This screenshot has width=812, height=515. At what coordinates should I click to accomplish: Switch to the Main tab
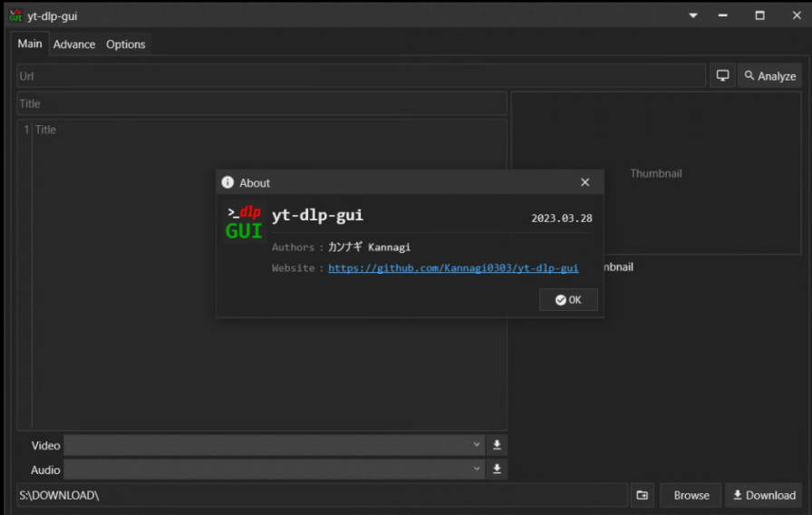pyautogui.click(x=30, y=44)
